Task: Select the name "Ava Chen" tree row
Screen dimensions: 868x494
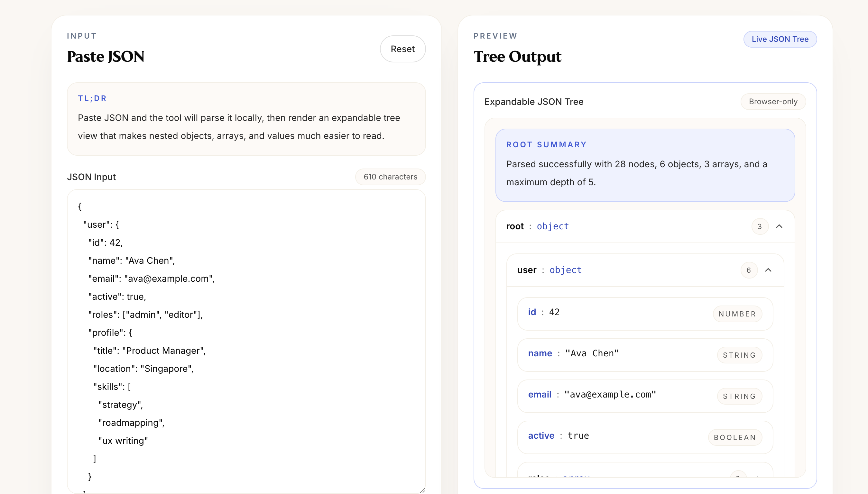Action: (645, 355)
